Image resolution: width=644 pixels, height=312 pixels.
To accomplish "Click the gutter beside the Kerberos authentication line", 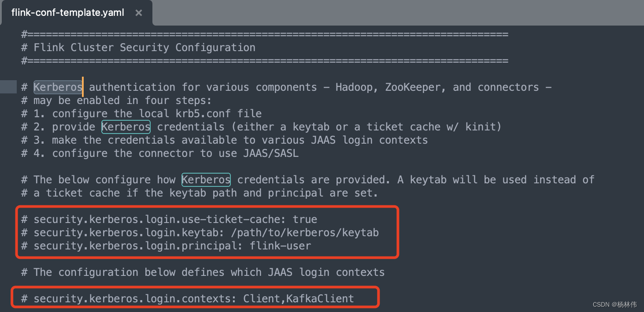I will pos(8,87).
